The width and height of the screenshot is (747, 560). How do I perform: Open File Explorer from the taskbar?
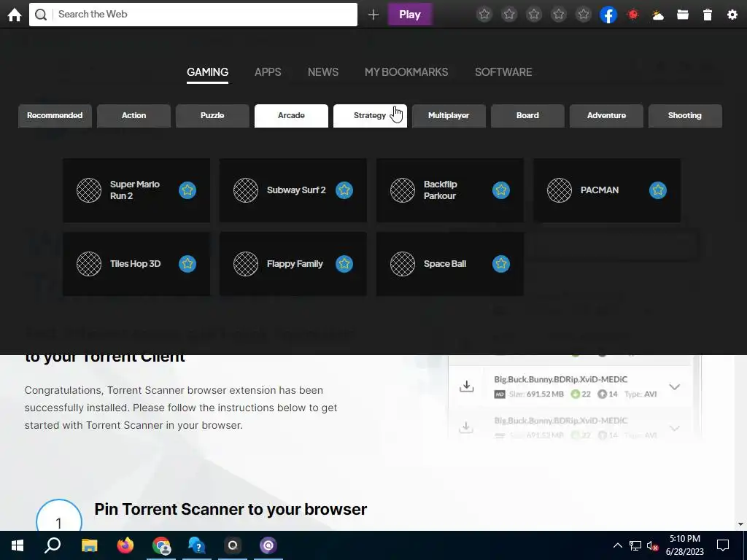click(89, 545)
